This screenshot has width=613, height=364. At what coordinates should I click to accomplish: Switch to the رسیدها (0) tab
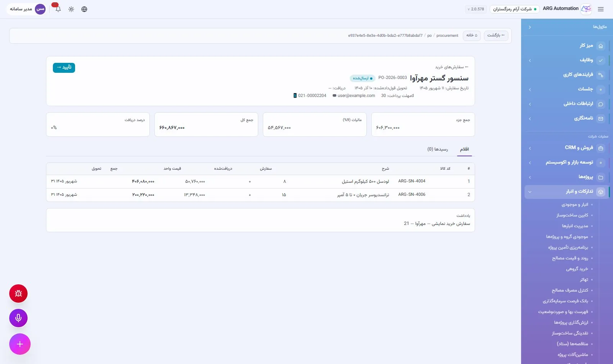click(438, 149)
